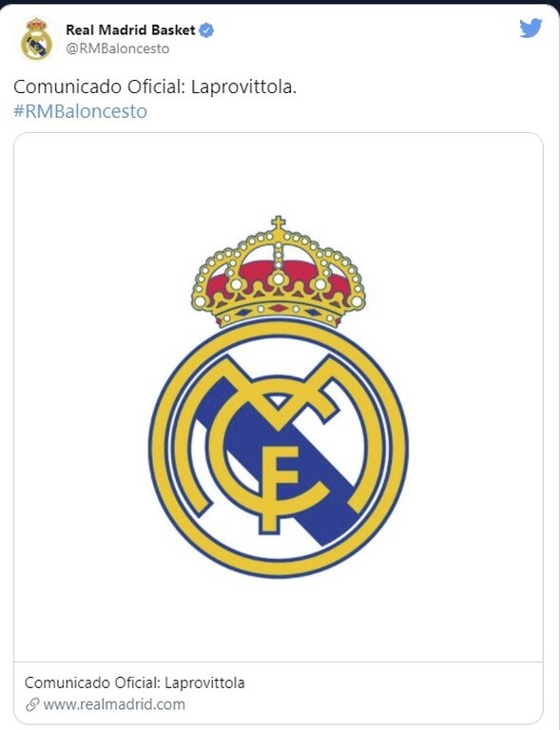Screen dimensions: 560x730
Task: Click the blue verified badge icon
Action: 206,30
